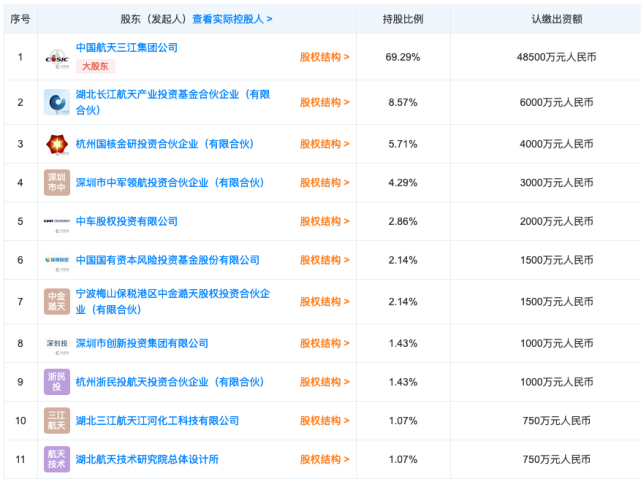Click the blue logo of 湖北长江航天产业投资基金
Screen dimensions: 641x479
click(57, 102)
